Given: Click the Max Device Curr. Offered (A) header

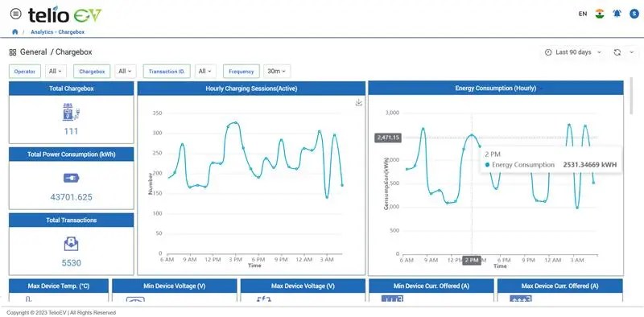Looking at the screenshot, I should 559,286.
